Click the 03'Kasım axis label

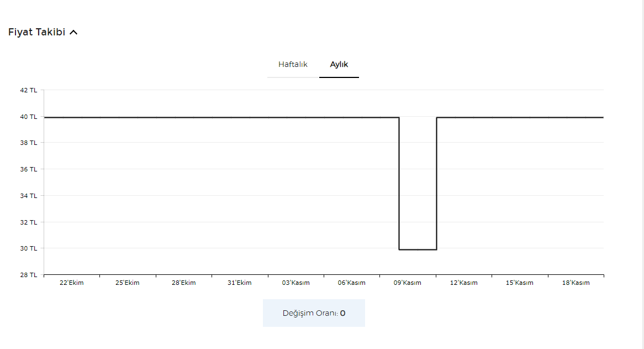click(x=295, y=283)
